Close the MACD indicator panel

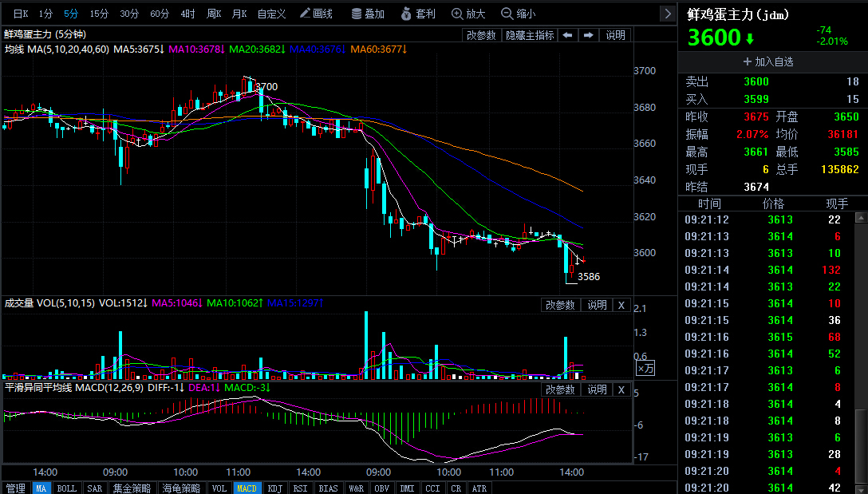tap(621, 390)
